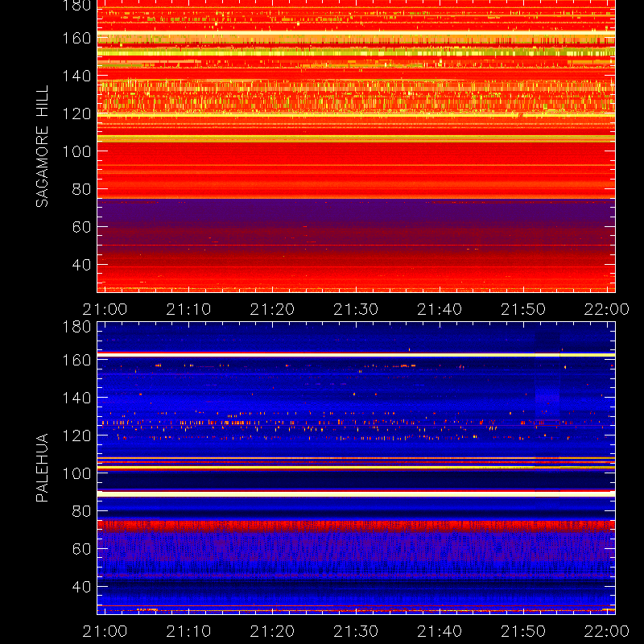Click 22:00 time label under Sagamore Hill plot
This screenshot has width=644, height=644.
click(607, 309)
